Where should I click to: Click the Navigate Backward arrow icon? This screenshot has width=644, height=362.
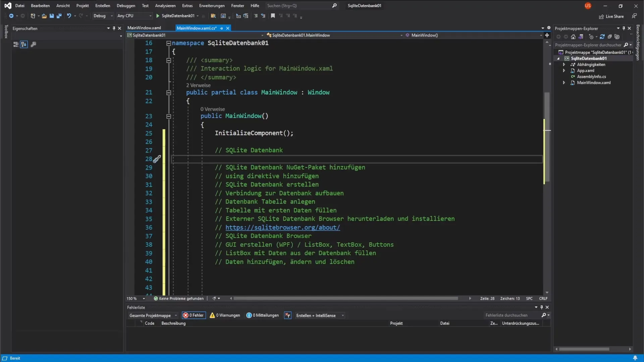(x=11, y=16)
